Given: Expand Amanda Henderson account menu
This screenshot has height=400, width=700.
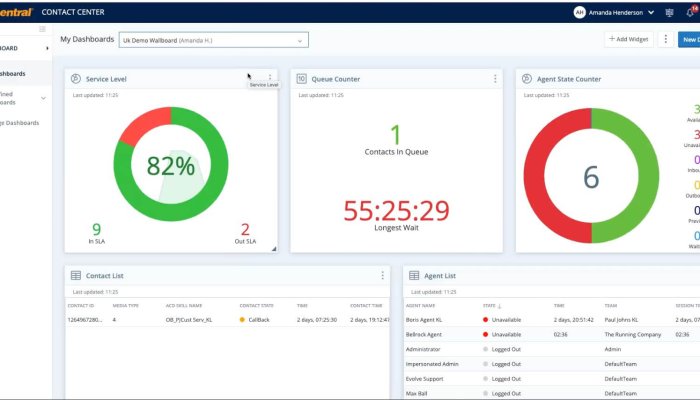Looking at the screenshot, I should tap(651, 13).
